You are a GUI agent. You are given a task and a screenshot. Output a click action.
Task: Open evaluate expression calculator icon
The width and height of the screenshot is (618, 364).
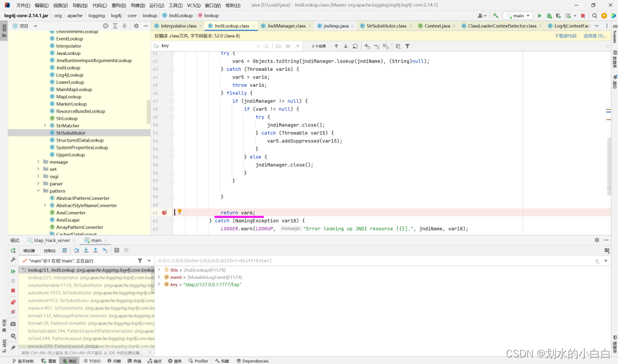click(x=116, y=250)
